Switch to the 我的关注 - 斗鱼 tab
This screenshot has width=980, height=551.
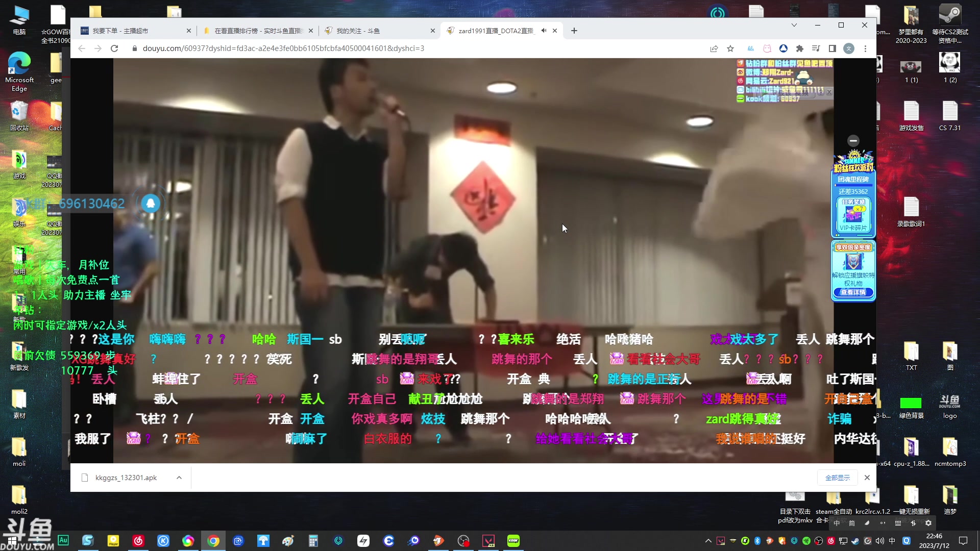(380, 31)
